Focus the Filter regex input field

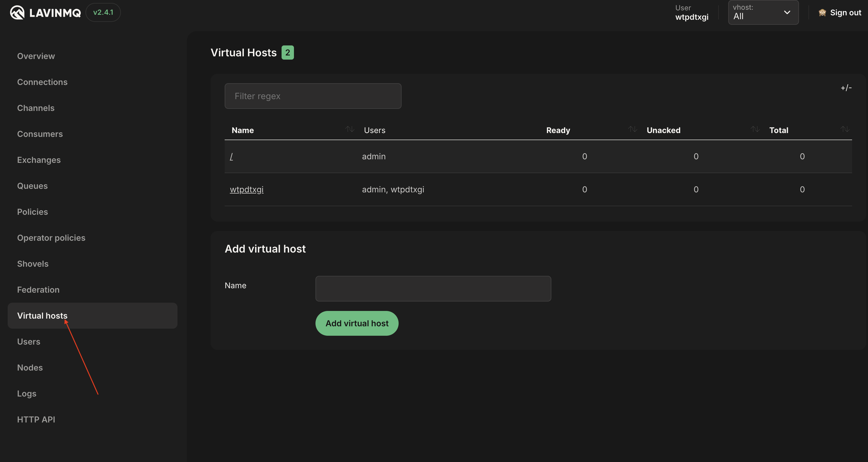point(313,96)
